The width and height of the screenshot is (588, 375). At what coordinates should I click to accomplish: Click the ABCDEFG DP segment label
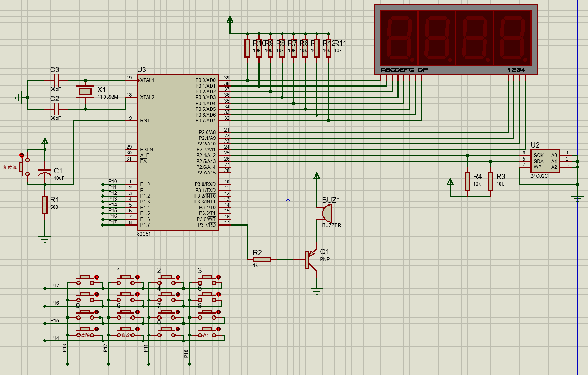[x=404, y=70]
